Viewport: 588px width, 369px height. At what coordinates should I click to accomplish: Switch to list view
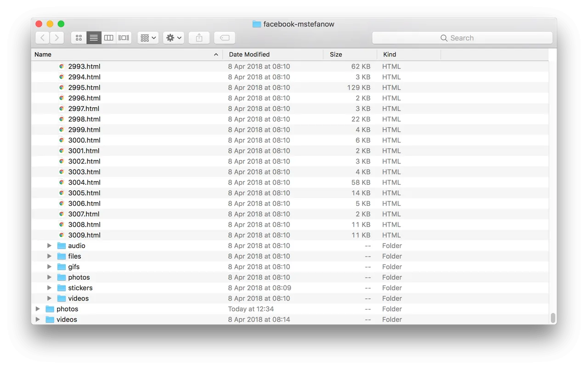(94, 38)
